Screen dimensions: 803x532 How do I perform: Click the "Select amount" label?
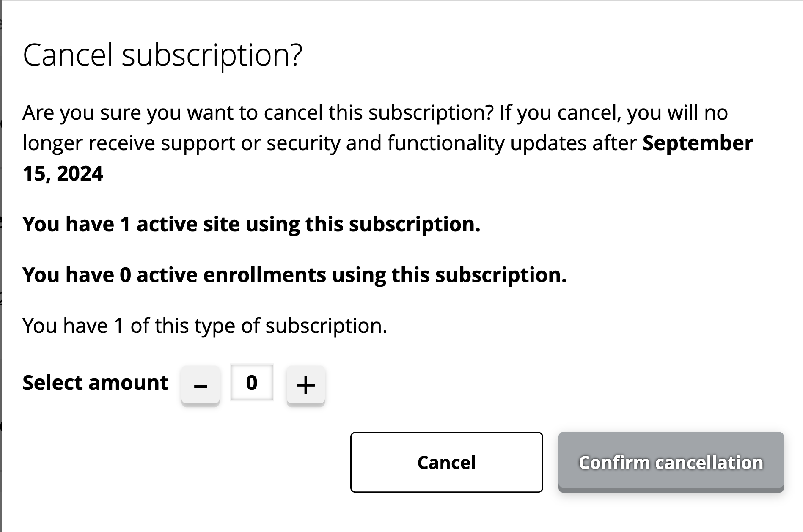[95, 383]
